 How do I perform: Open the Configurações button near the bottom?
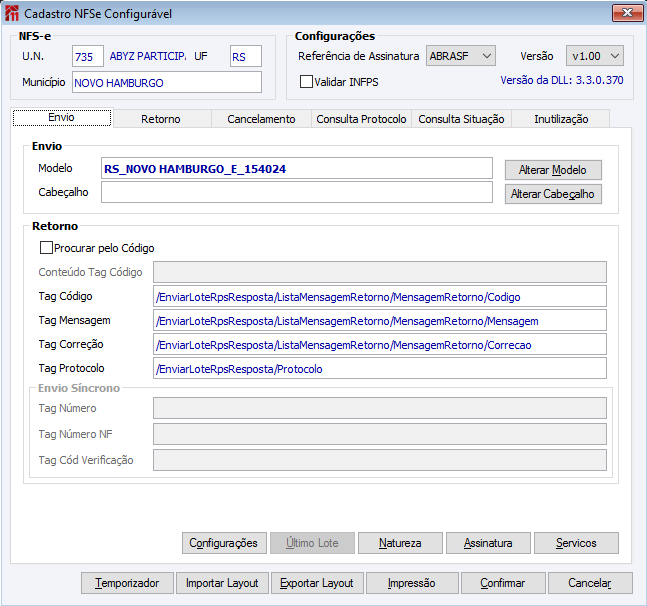point(224,543)
